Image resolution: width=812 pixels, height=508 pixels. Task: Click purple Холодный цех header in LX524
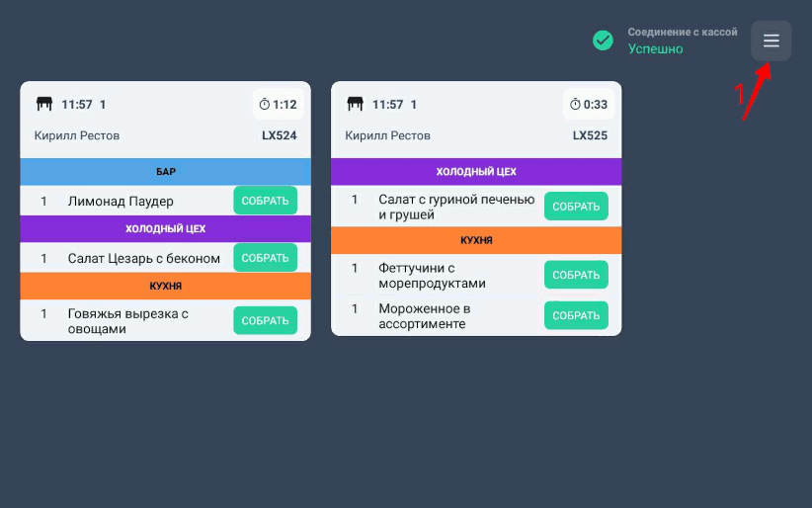165,229
